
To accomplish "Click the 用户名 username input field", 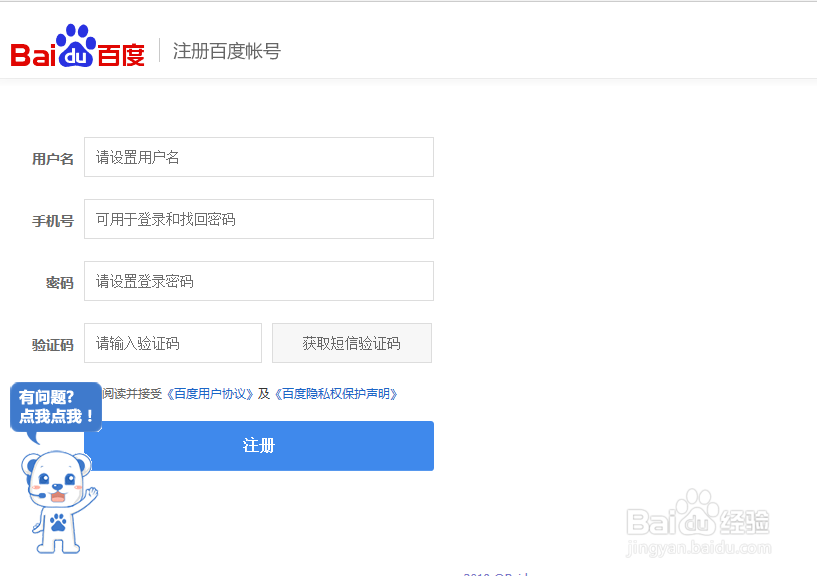I will click(259, 157).
